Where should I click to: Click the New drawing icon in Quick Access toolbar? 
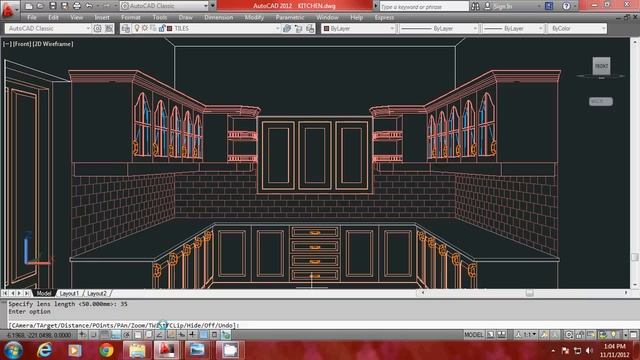tap(29, 6)
